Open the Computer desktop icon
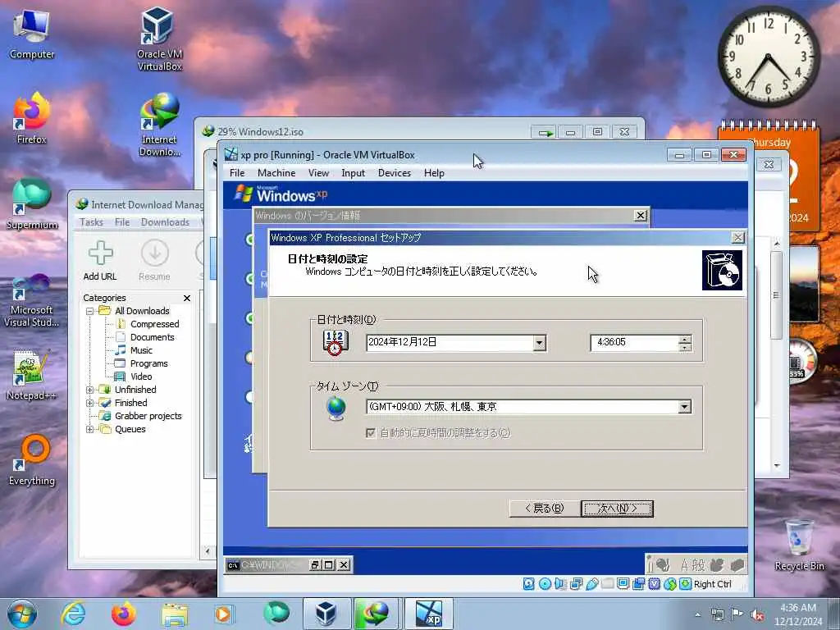This screenshot has height=630, width=840. pos(32,33)
